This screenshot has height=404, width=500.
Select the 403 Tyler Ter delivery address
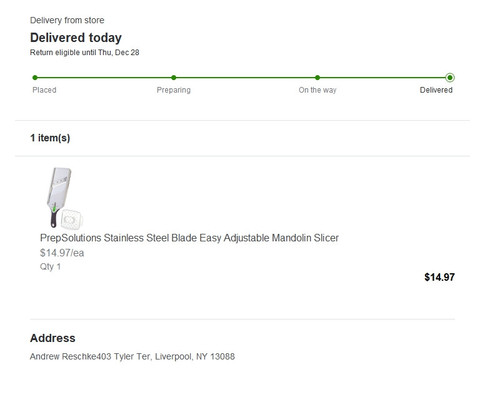click(x=166, y=357)
